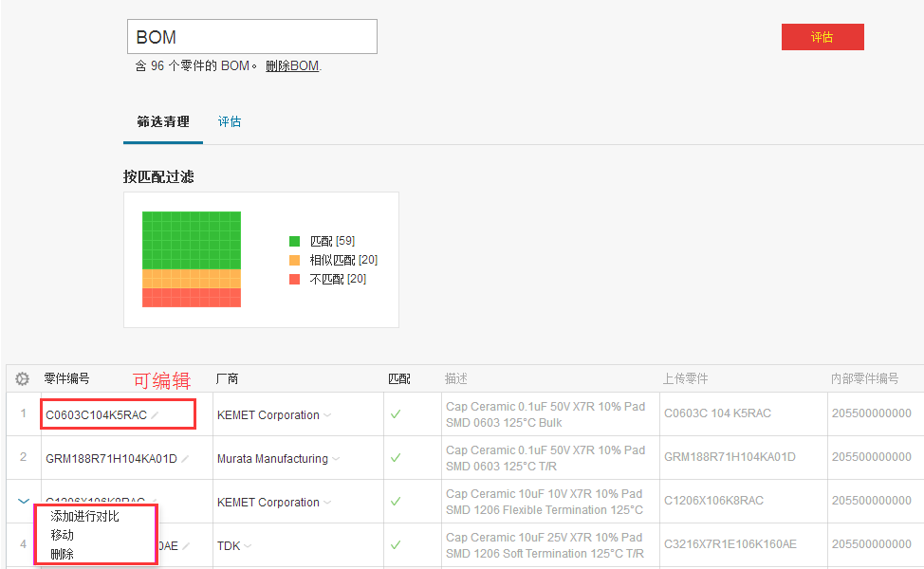Screen dimensions: 924x569
Task: Click internal part number in row 1
Action: (x=872, y=413)
